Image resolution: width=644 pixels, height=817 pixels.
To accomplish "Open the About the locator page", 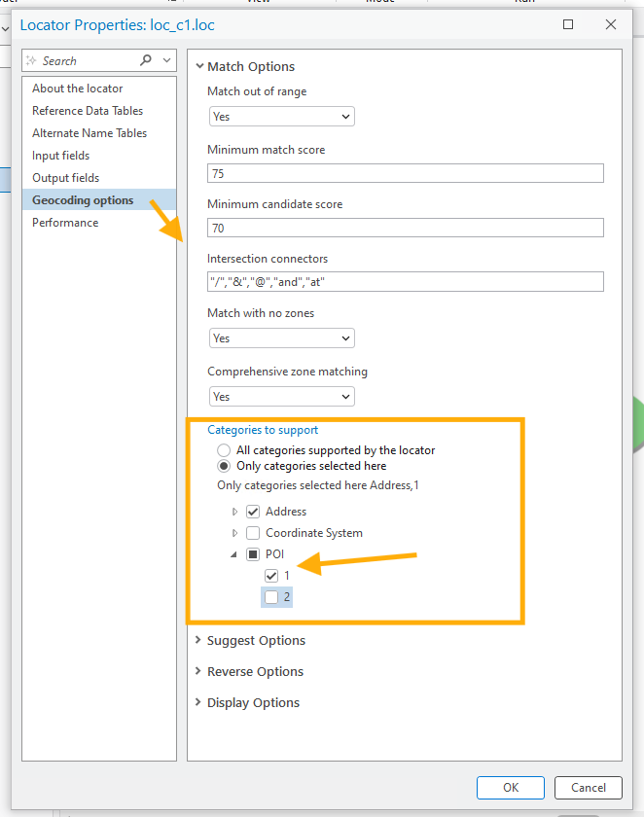I will (77, 89).
